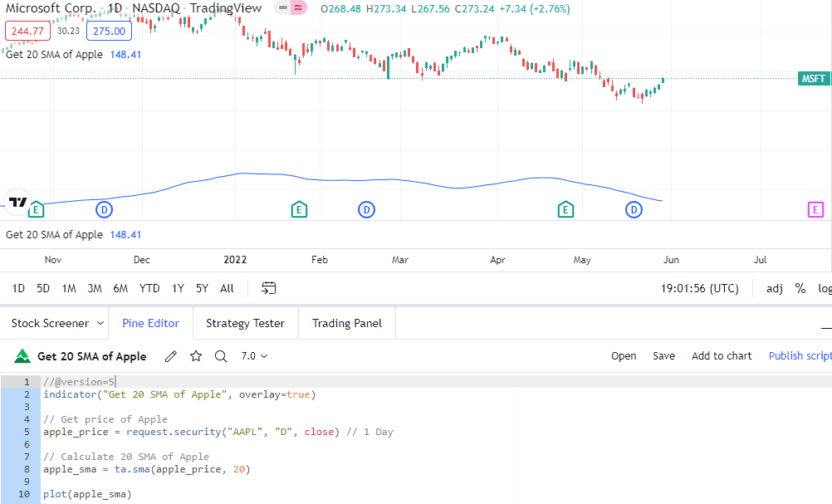
Task: Click the Add to chart button
Action: coord(722,356)
